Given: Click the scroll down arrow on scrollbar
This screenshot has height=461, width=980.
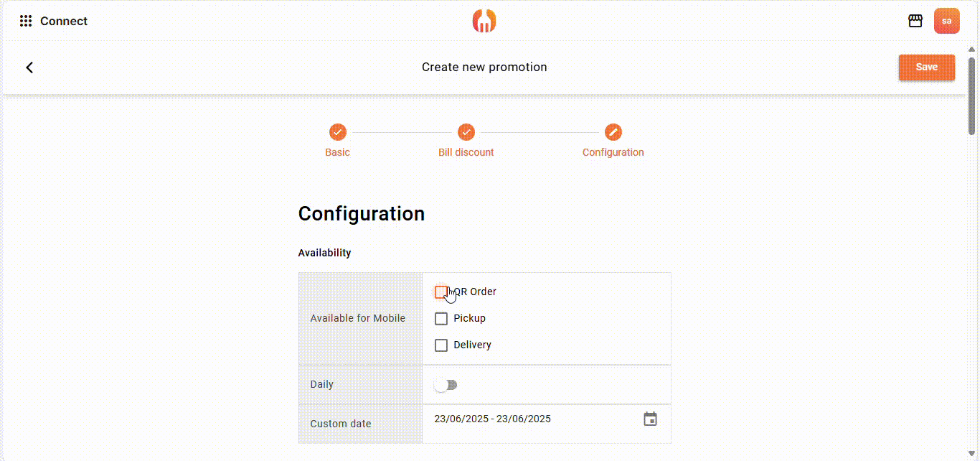Looking at the screenshot, I should (x=972, y=454).
